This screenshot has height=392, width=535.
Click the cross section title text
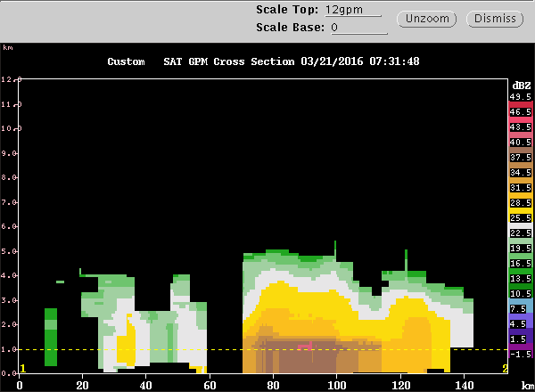click(x=263, y=61)
